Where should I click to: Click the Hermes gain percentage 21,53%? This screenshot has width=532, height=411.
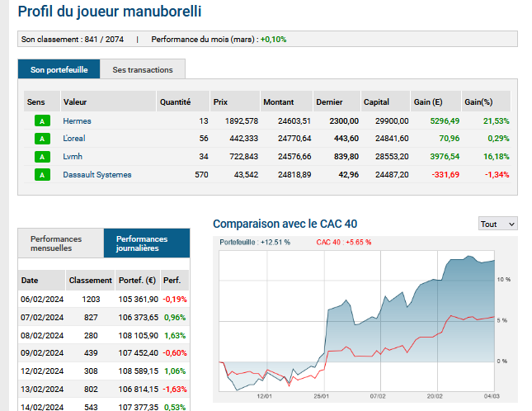click(496, 121)
